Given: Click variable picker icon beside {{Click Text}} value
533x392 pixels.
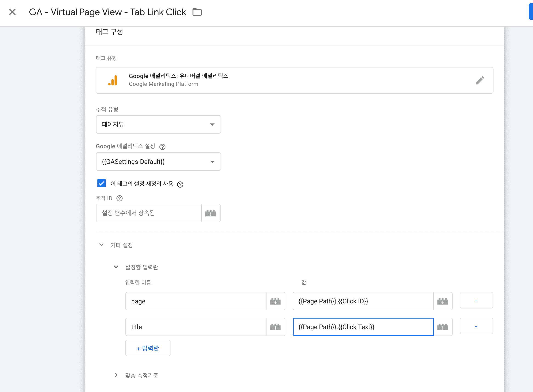Looking at the screenshot, I should (442, 327).
